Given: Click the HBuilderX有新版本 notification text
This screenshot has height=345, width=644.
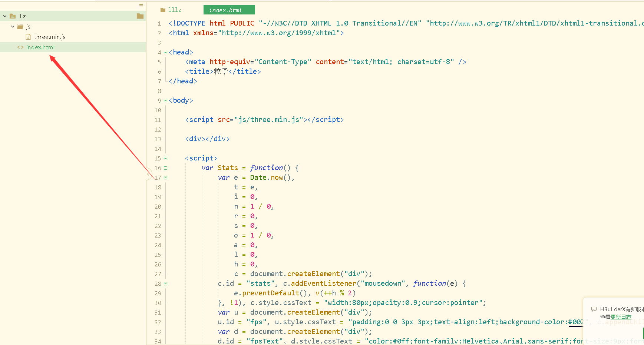Looking at the screenshot, I should tap(622, 309).
